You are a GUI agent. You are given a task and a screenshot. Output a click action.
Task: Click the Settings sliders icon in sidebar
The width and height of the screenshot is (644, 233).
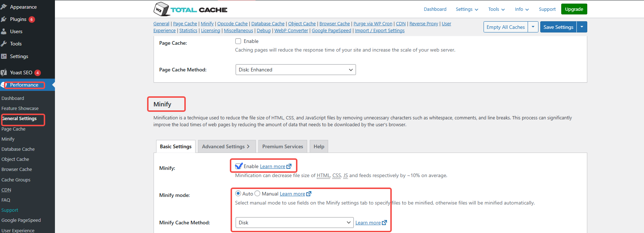pyautogui.click(x=4, y=56)
